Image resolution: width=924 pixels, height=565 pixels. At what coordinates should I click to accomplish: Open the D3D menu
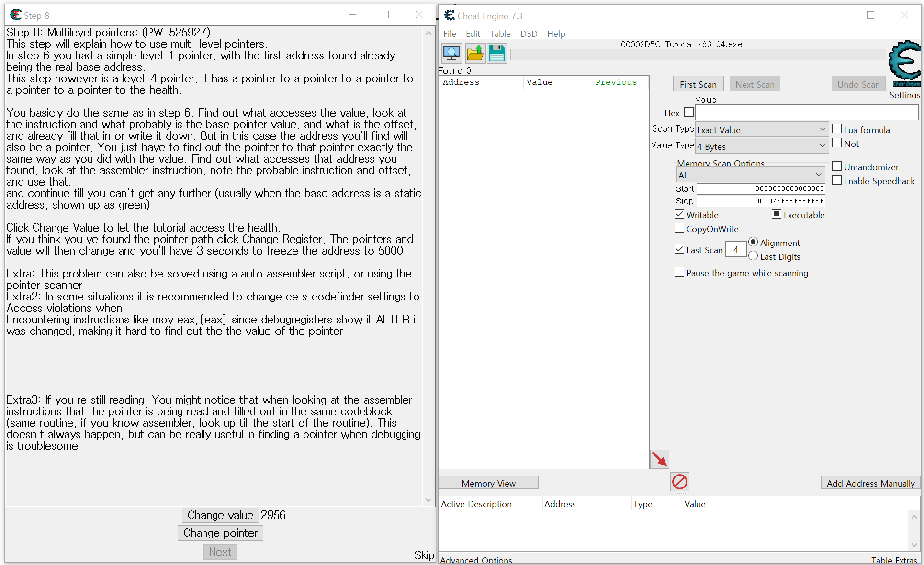pyautogui.click(x=529, y=33)
